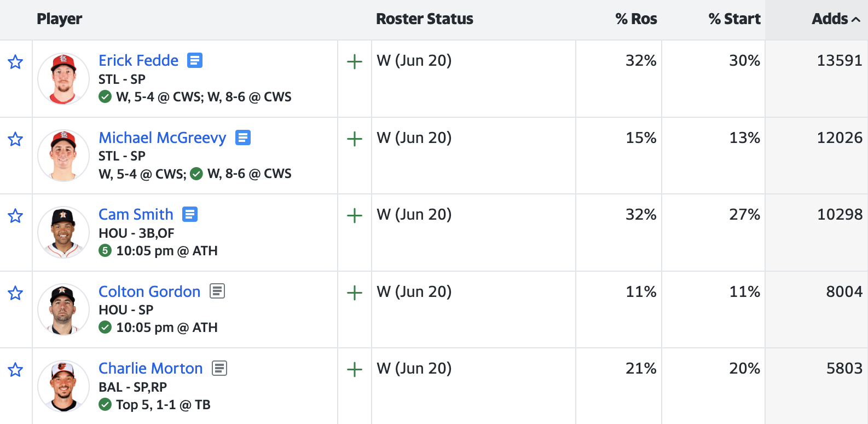The height and width of the screenshot is (424, 868).
Task: Toggle watch star for Cam Smith
Action: click(15, 216)
